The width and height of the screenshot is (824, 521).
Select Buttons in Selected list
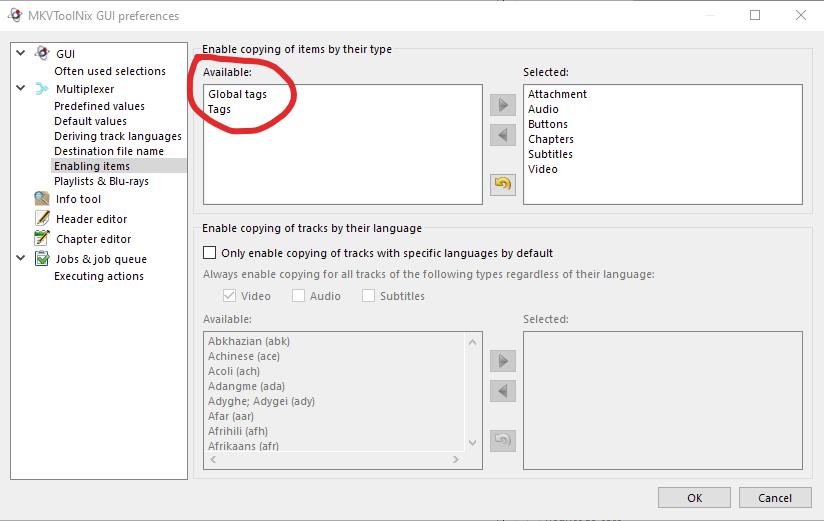point(548,124)
